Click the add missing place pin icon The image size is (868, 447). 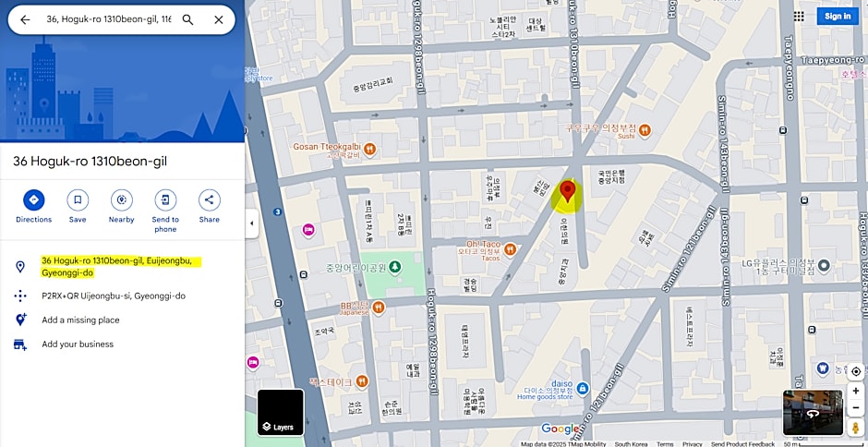(x=20, y=320)
